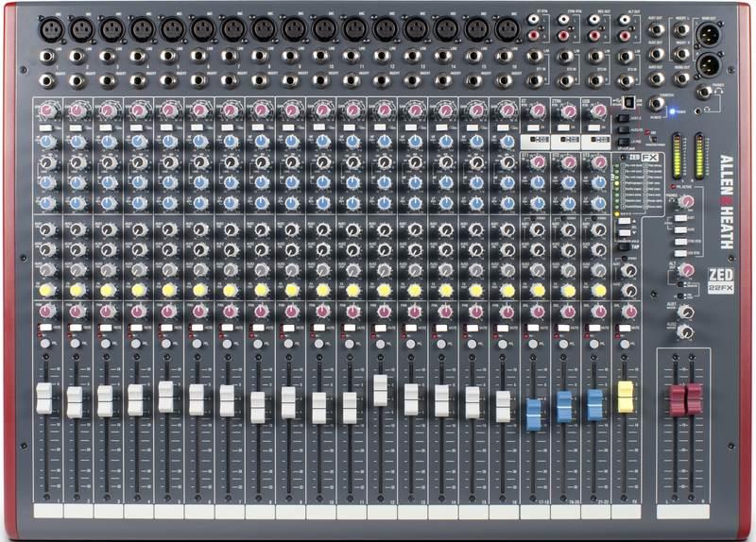Screen dimensions: 756x542
Task: Engage PFL on the FX channel
Action: pyautogui.click(x=625, y=344)
